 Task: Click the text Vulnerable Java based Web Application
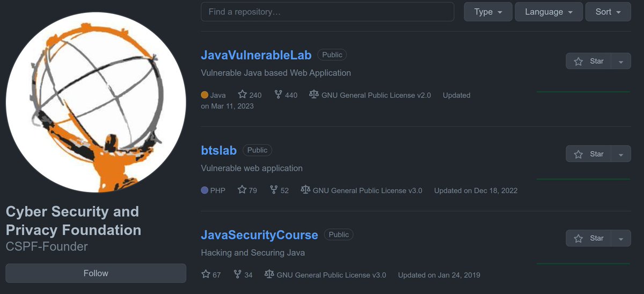[276, 73]
